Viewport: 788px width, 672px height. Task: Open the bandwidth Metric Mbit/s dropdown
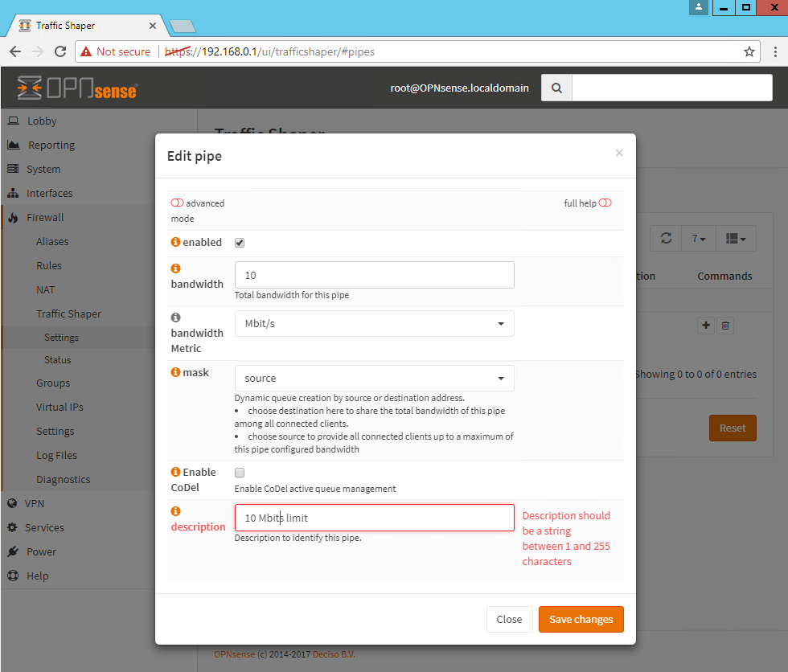[374, 324]
